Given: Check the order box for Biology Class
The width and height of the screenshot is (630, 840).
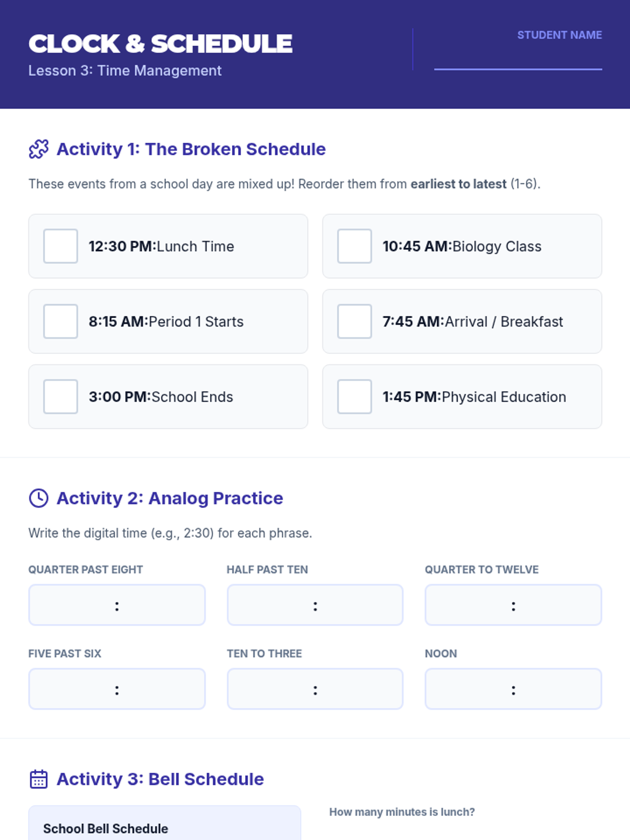Looking at the screenshot, I should click(x=354, y=246).
